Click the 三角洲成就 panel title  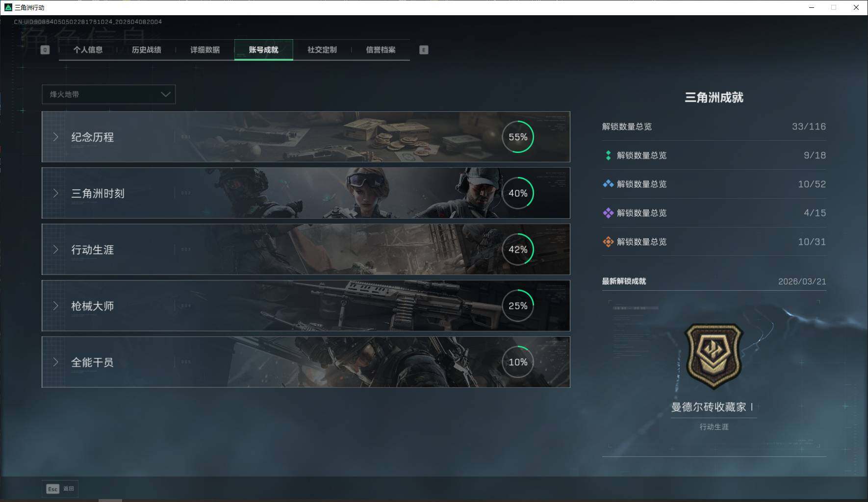[x=714, y=98]
